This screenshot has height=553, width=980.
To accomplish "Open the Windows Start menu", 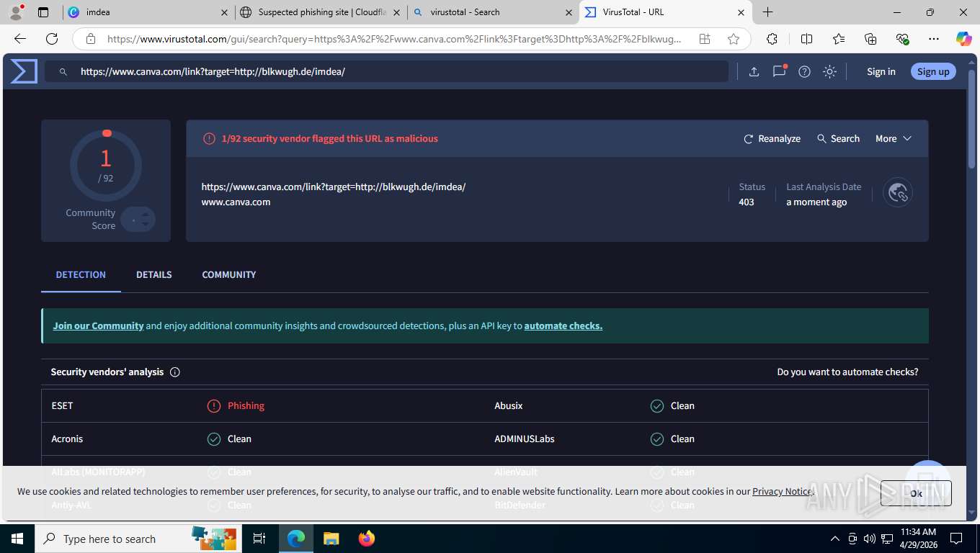I will click(x=17, y=539).
